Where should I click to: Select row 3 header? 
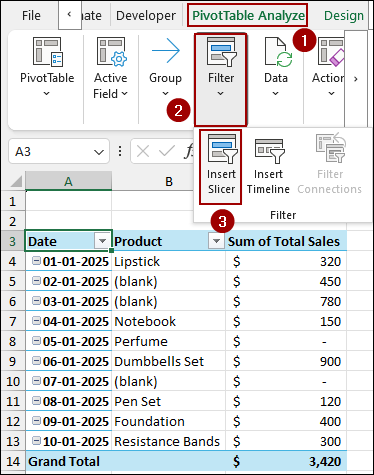point(13,241)
